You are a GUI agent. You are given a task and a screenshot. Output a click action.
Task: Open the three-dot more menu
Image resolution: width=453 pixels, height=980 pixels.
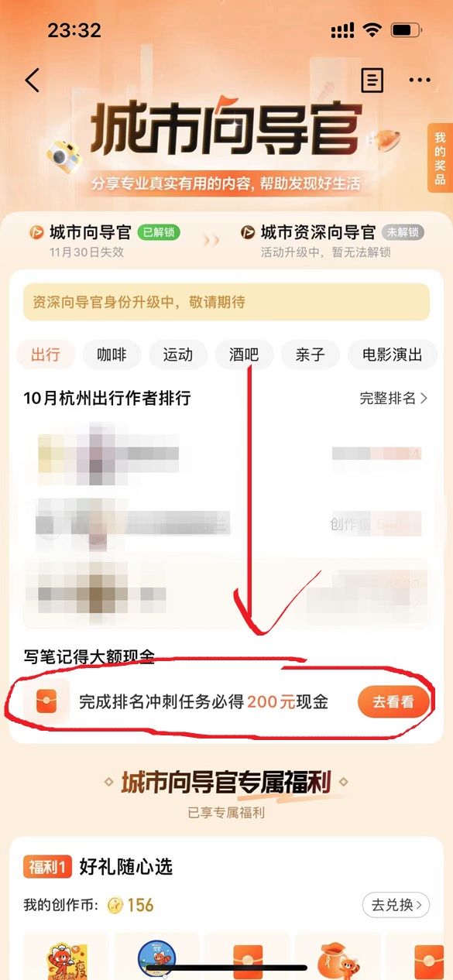coord(420,80)
